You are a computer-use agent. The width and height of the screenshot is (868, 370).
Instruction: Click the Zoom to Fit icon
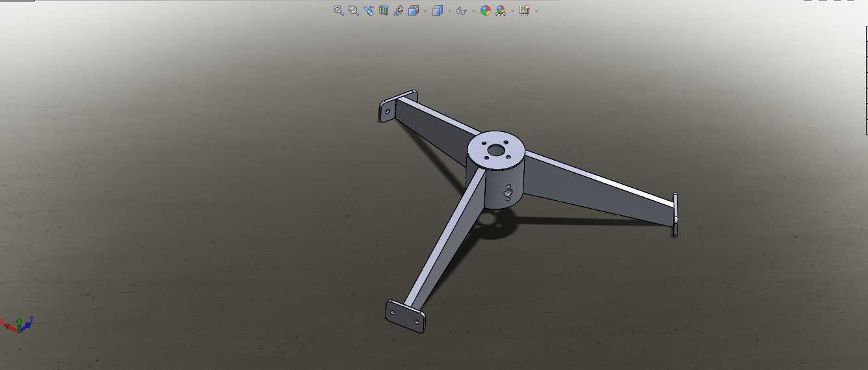pos(338,10)
